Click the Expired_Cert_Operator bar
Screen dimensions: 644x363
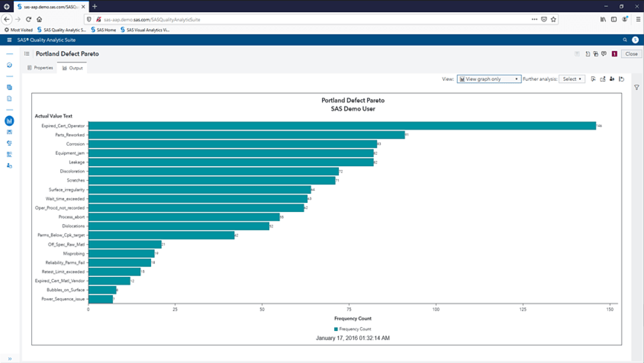pos(342,126)
